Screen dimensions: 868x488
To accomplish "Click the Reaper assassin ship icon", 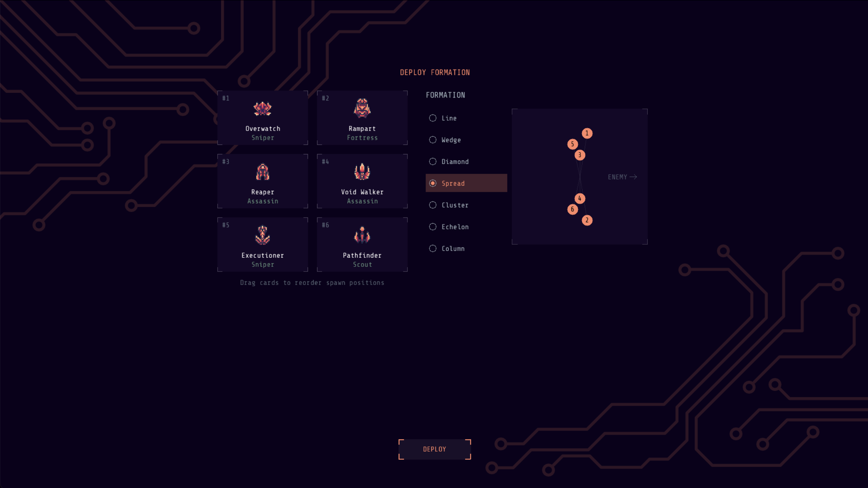I will 263,172.
